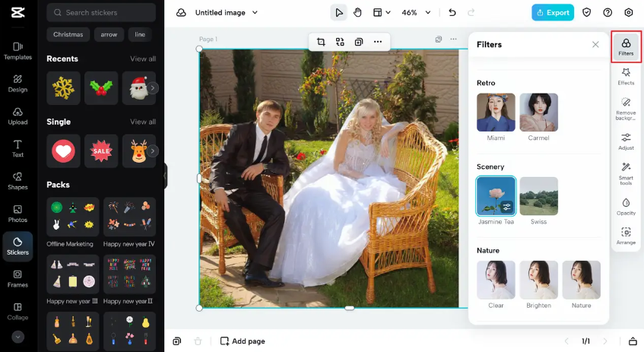Adjust the Jasmine Tea filter intensity
The width and height of the screenshot is (644, 352).
(x=507, y=207)
